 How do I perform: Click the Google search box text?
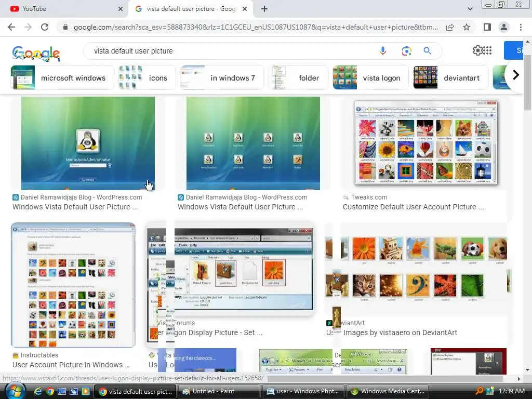pos(134,51)
